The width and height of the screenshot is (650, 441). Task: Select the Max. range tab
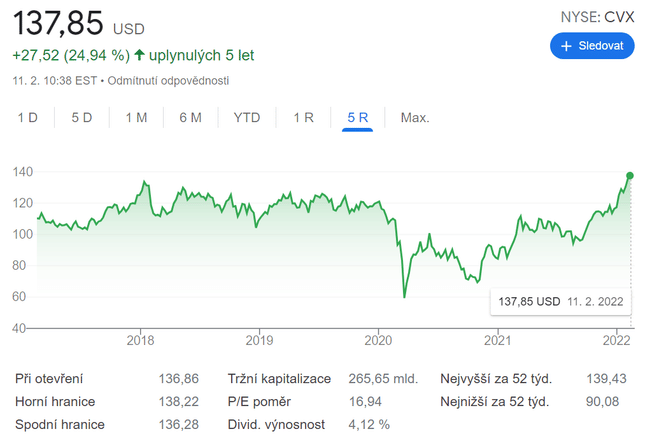pos(414,118)
